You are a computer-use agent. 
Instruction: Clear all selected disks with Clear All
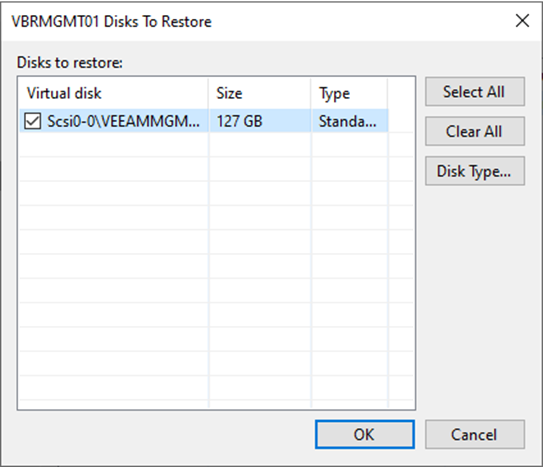tap(475, 131)
